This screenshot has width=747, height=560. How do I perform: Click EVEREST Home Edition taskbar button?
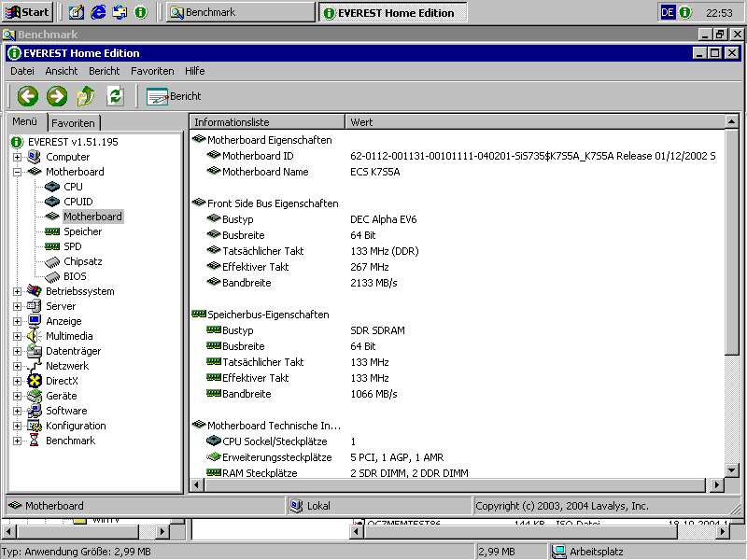[392, 13]
